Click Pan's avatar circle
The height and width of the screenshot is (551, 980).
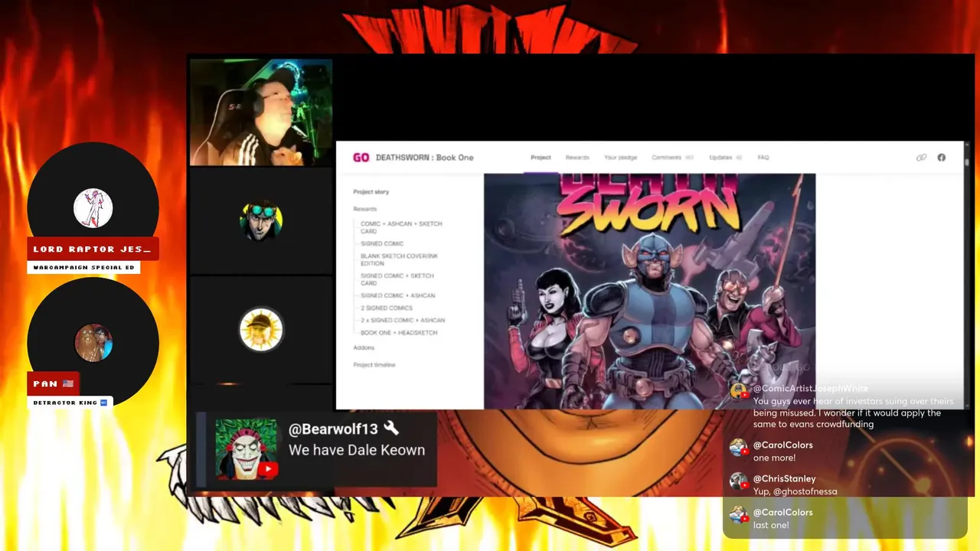93,342
